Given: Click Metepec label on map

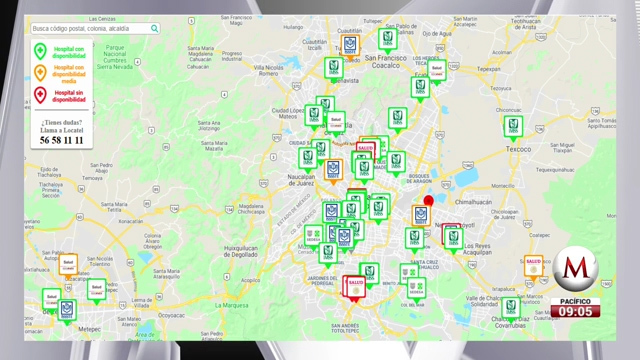Looking at the screenshot, I should tap(89, 329).
